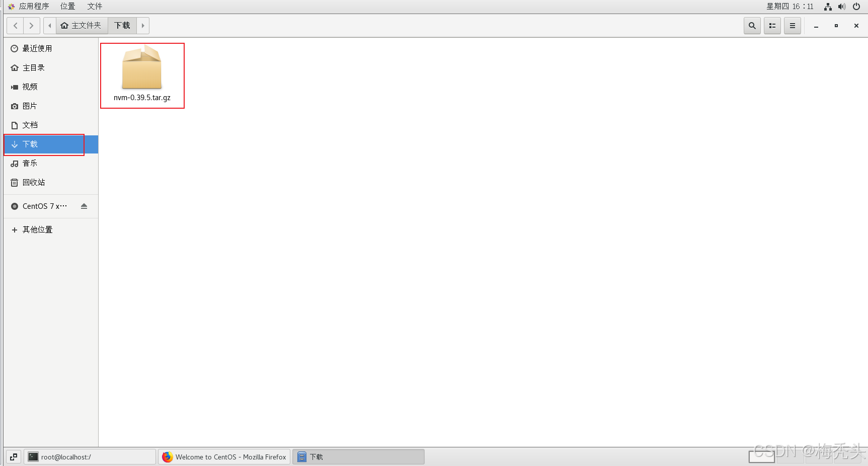This screenshot has height=466, width=868.
Task: Go back with the left arrow button
Action: [x=15, y=26]
